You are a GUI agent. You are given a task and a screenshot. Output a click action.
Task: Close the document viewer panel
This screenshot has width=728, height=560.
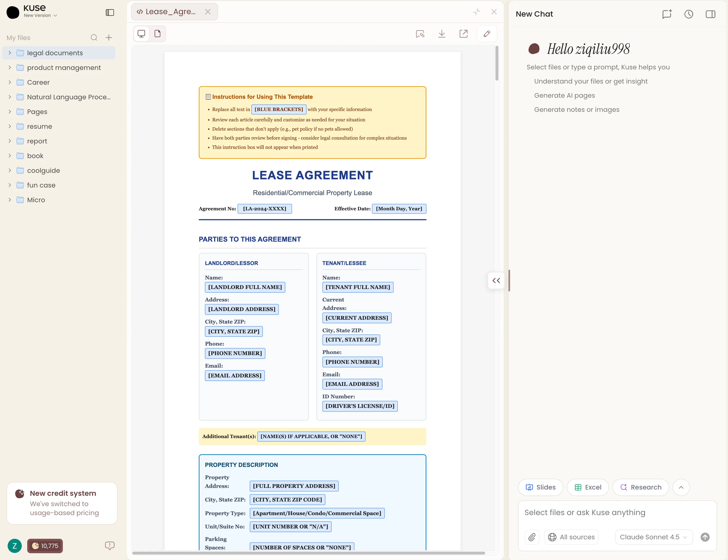coord(494,12)
